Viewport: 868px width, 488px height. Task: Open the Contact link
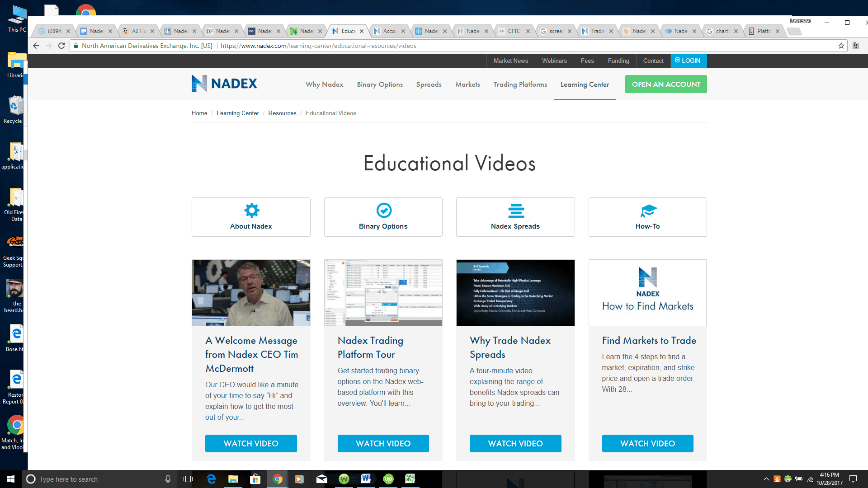[653, 61]
